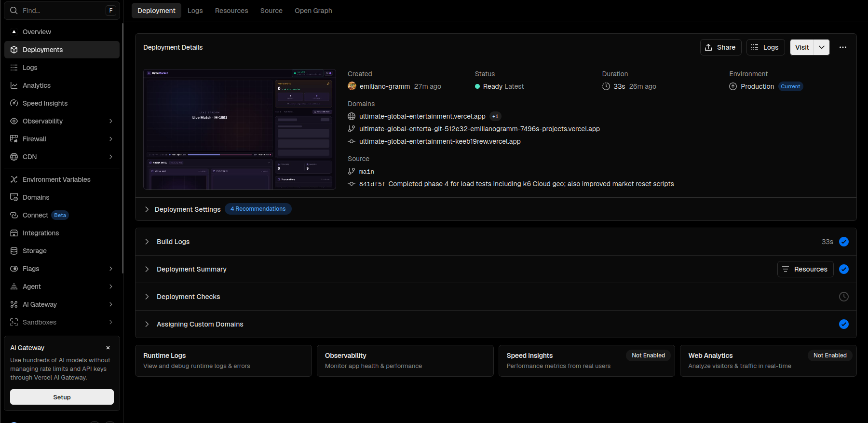The height and width of the screenshot is (423, 868).
Task: Open the Observability card
Action: coord(405,361)
